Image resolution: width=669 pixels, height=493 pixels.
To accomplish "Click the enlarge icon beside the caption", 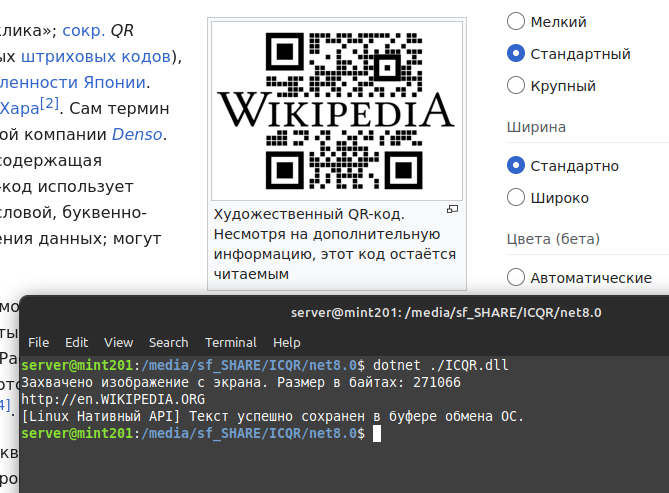I will pos(452,209).
